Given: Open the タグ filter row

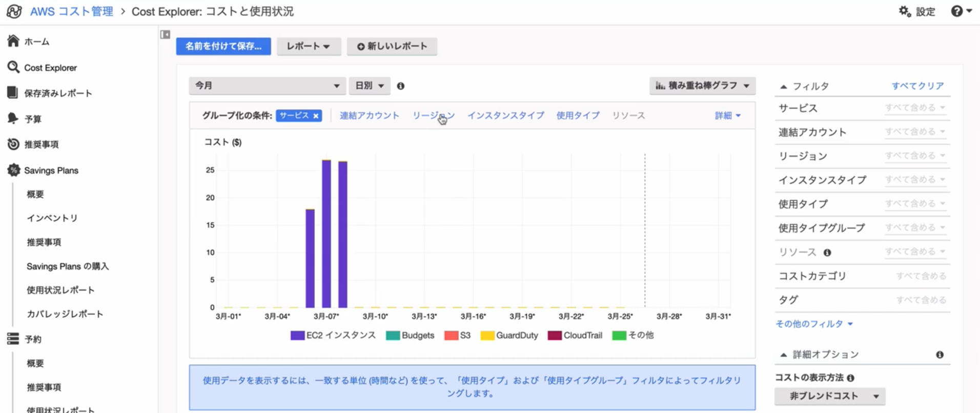Looking at the screenshot, I should click(x=863, y=300).
